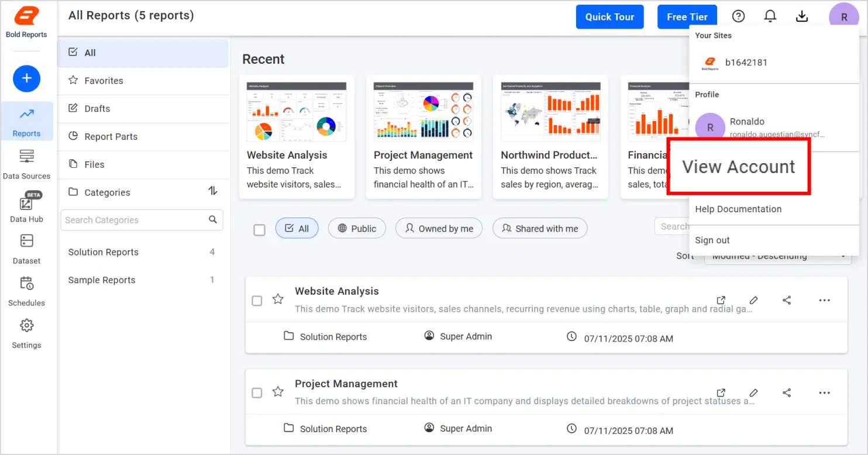This screenshot has width=868, height=455.
Task: Click the All Reports (5 reports) title
Action: point(131,15)
